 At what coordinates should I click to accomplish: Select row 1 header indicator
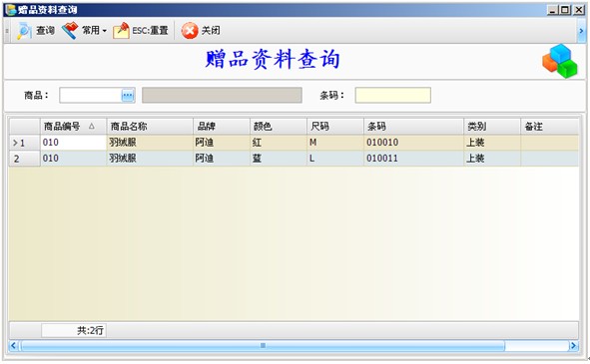[24, 143]
